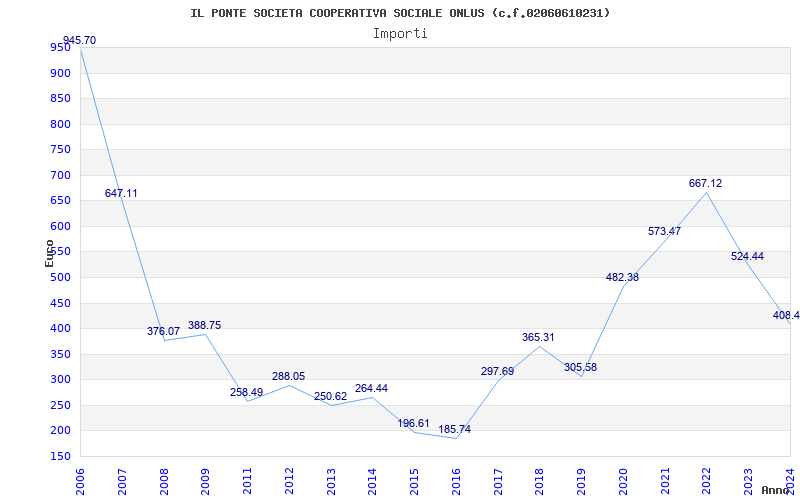Click the 2019 x-axis year label

tap(581, 482)
